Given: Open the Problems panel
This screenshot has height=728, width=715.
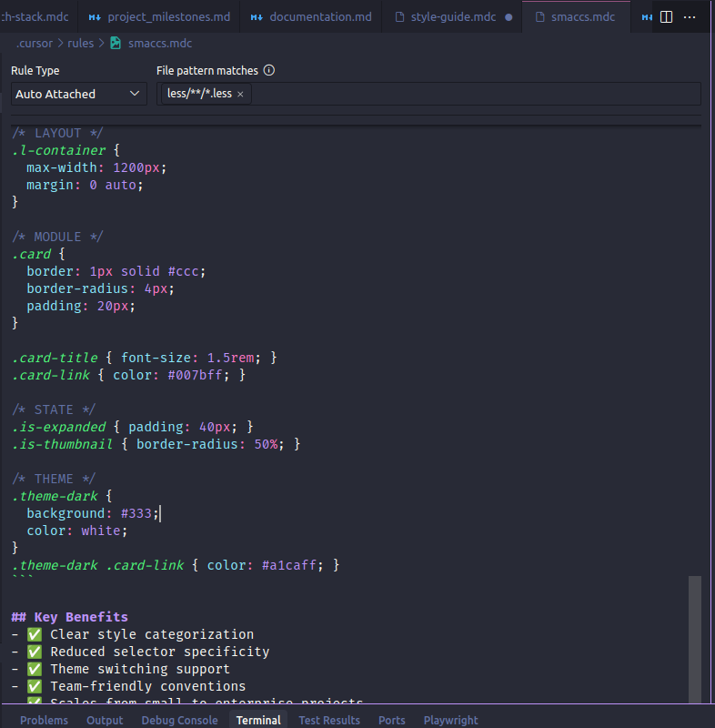Looking at the screenshot, I should pyautogui.click(x=44, y=719).
